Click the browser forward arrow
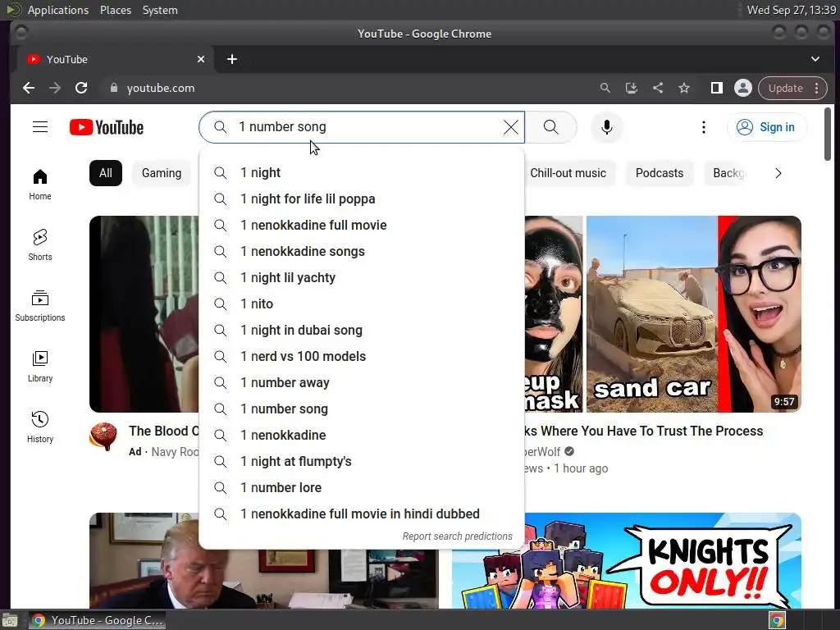 55,88
